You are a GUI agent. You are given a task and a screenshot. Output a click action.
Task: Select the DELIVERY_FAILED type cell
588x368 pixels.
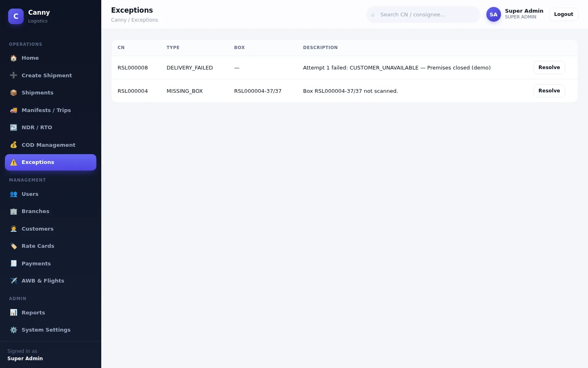pos(189,68)
